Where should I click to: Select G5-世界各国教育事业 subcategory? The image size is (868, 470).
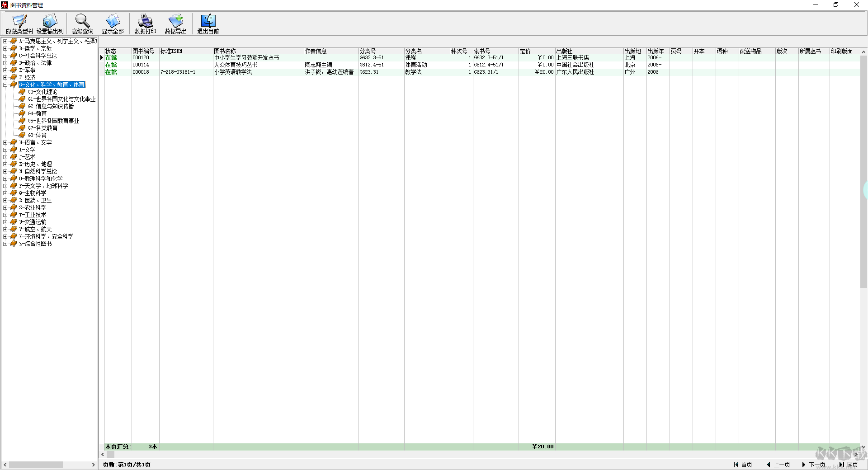tap(53, 121)
